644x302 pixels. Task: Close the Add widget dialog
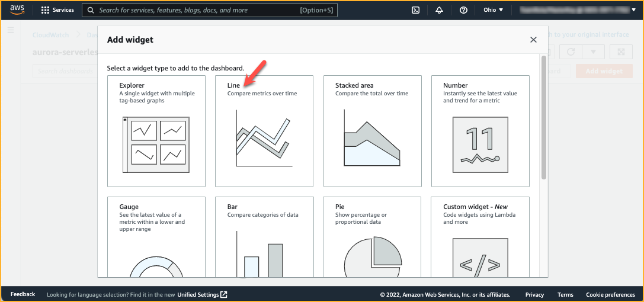533,40
